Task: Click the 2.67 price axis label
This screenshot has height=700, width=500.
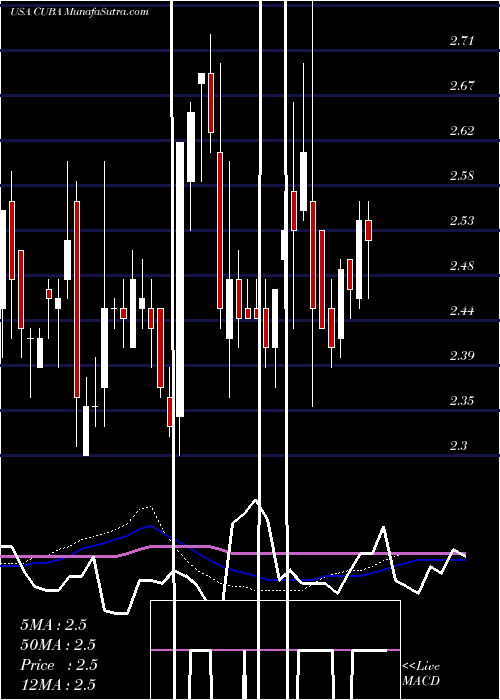Action: (462, 86)
